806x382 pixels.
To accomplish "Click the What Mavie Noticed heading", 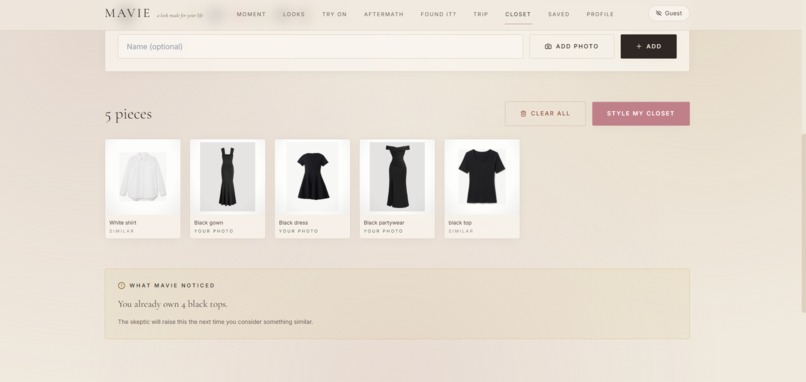I will pos(172,285).
